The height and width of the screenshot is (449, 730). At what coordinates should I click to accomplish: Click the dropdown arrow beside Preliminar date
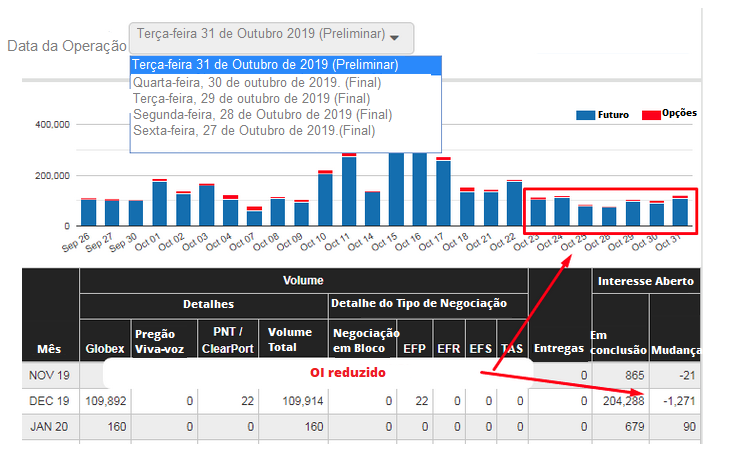(395, 37)
